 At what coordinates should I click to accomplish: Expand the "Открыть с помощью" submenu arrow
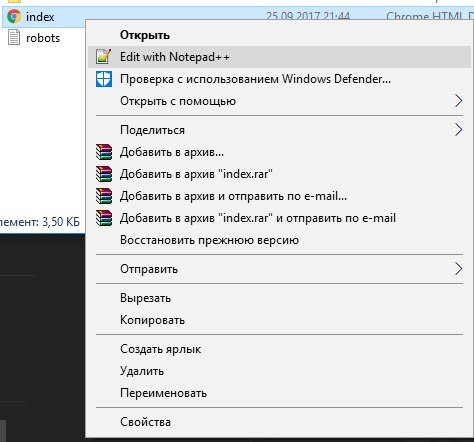coord(459,101)
